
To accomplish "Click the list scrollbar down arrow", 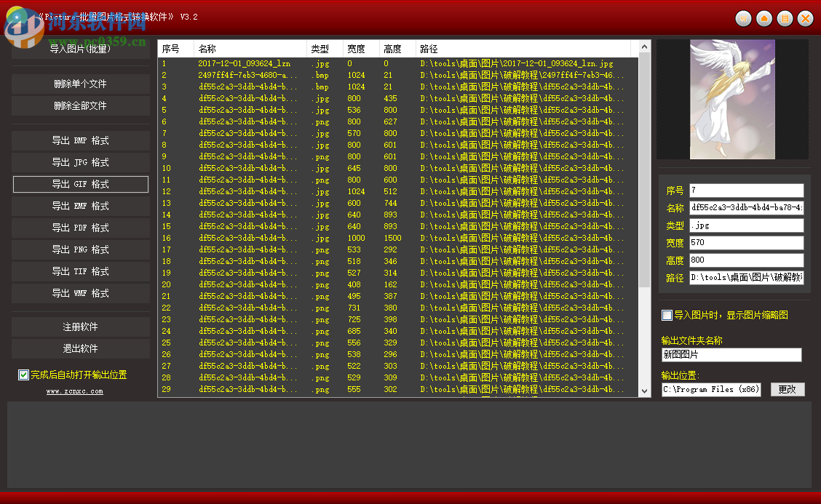I will click(645, 391).
